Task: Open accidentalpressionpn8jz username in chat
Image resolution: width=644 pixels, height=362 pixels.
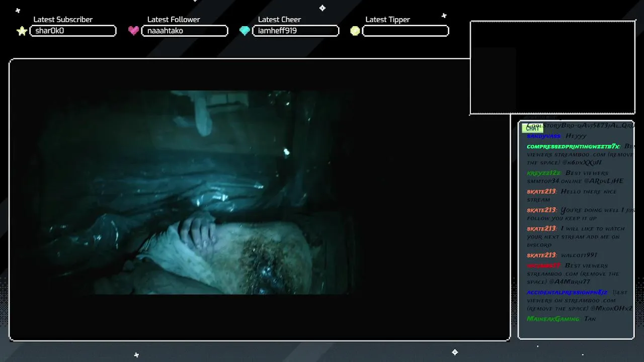Action: [x=567, y=293]
